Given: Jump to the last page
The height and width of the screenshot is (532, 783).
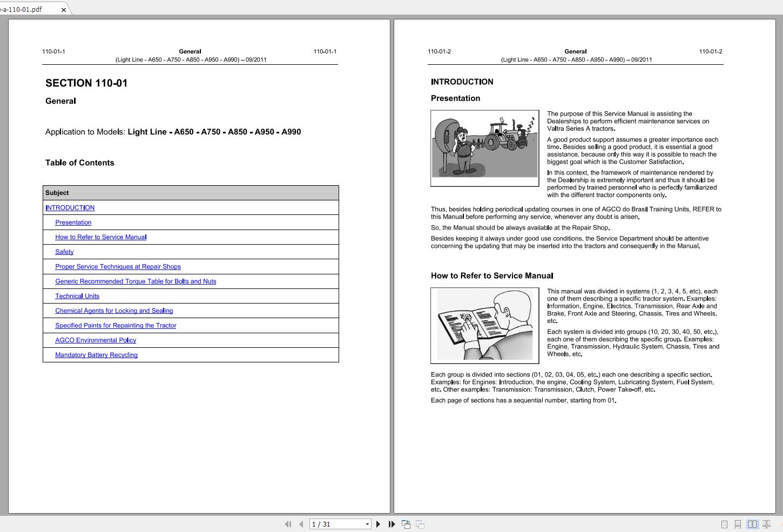Looking at the screenshot, I should point(391,524).
